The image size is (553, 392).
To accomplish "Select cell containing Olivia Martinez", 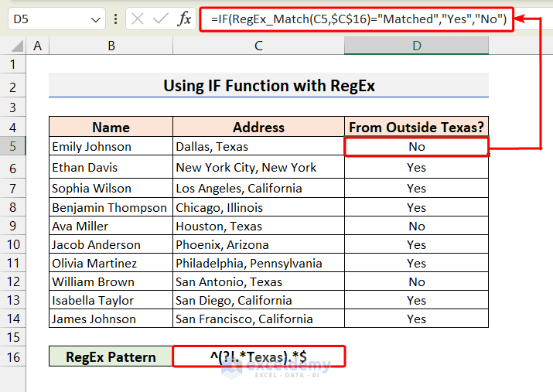I will [x=111, y=263].
